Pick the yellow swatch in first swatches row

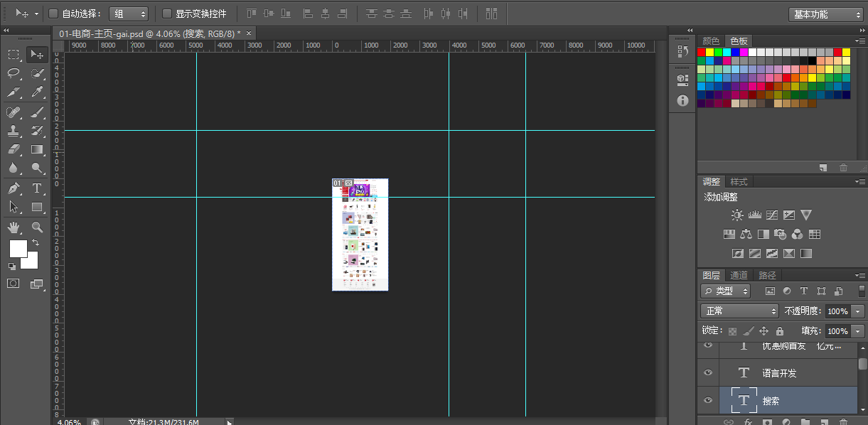[710, 52]
